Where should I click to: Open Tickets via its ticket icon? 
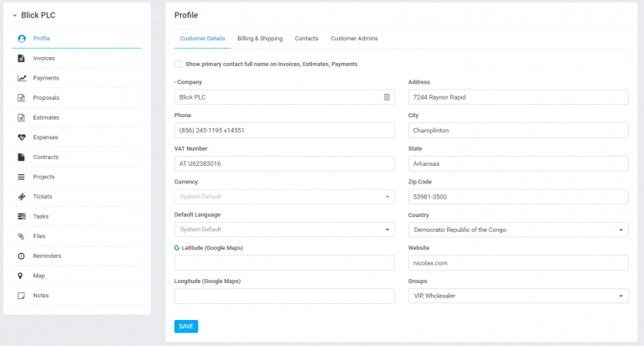22,197
